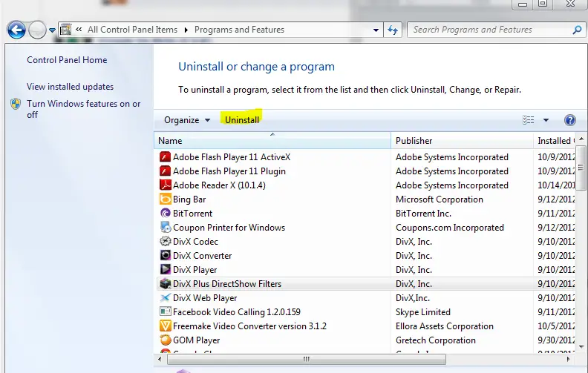Click the Bing Bar icon
Image resolution: width=588 pixels, height=373 pixels.
(x=165, y=199)
